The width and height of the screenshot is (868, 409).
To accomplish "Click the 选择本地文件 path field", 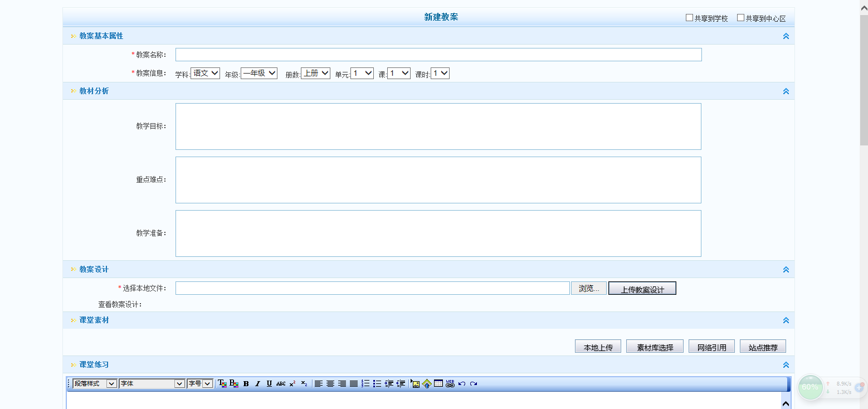I will [x=373, y=288].
